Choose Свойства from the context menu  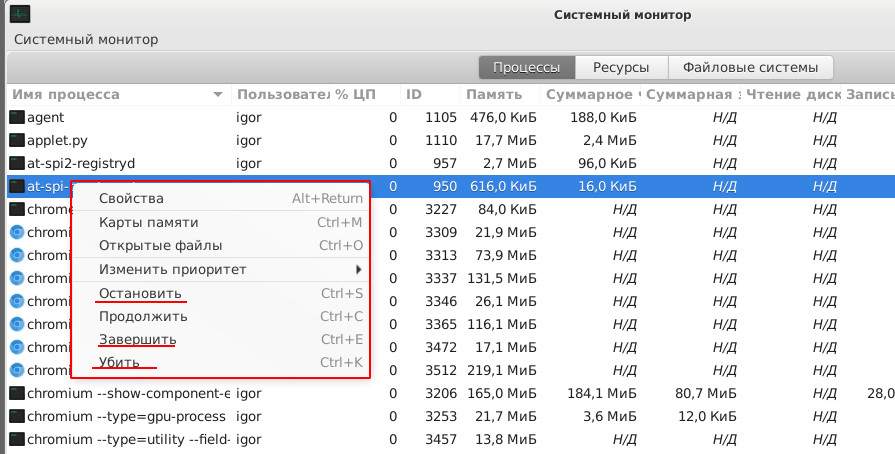(x=131, y=199)
